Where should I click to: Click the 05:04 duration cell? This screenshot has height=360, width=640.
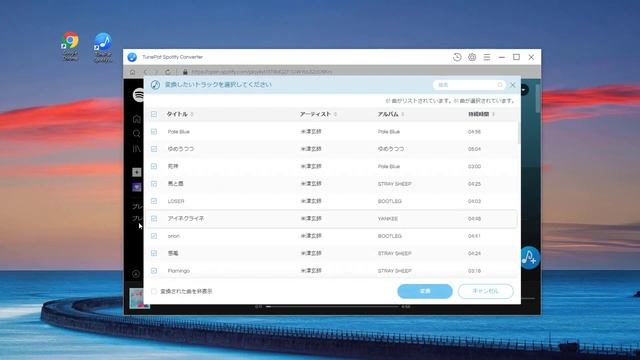click(x=474, y=149)
